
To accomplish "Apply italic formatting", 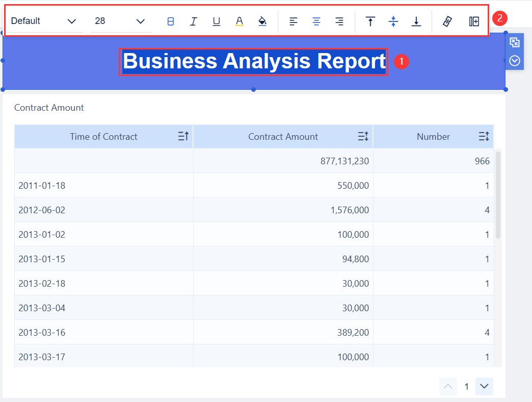I will (x=193, y=21).
